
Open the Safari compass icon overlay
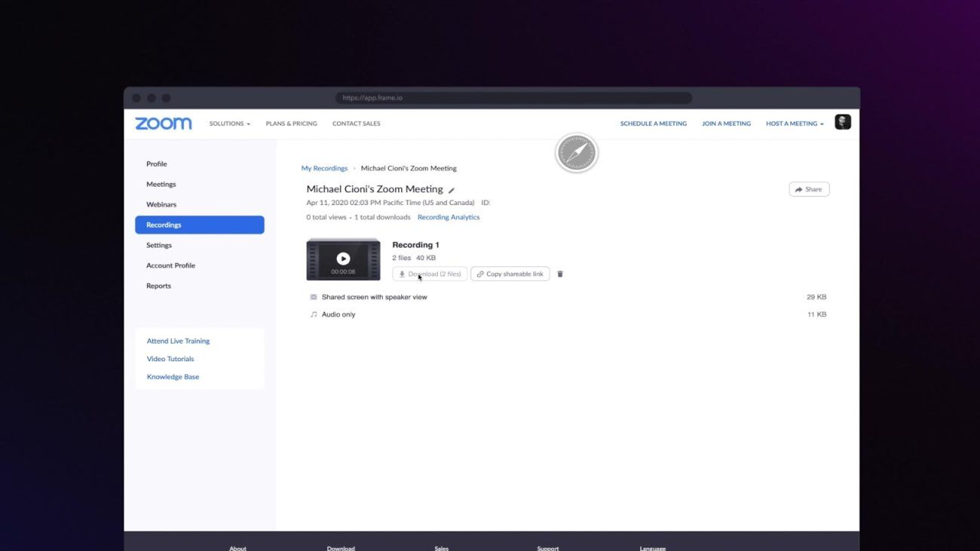point(576,152)
